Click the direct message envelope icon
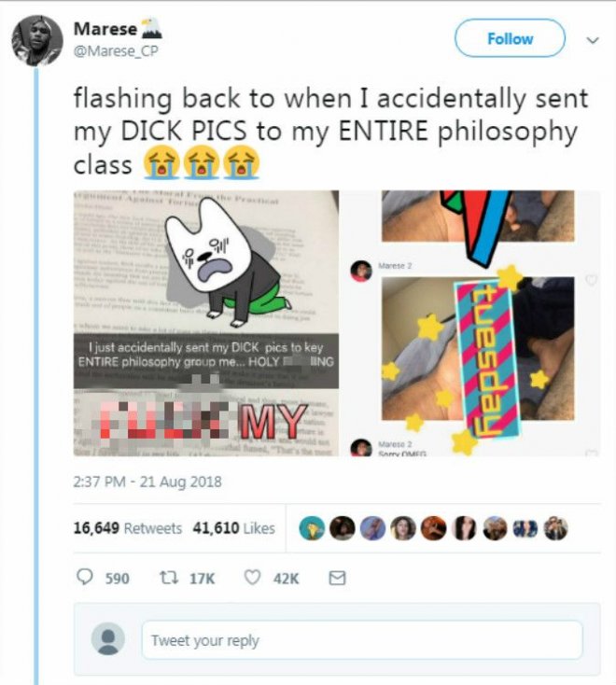Screen dimensions: 616x685 point(338,579)
